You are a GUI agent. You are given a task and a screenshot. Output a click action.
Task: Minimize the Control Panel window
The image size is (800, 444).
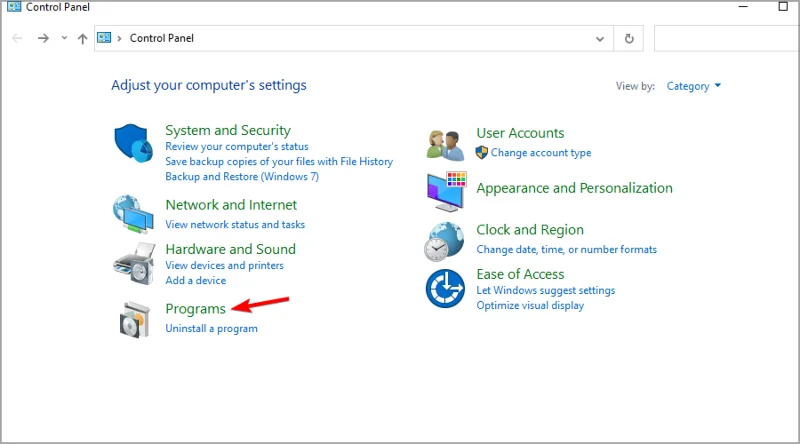[743, 7]
